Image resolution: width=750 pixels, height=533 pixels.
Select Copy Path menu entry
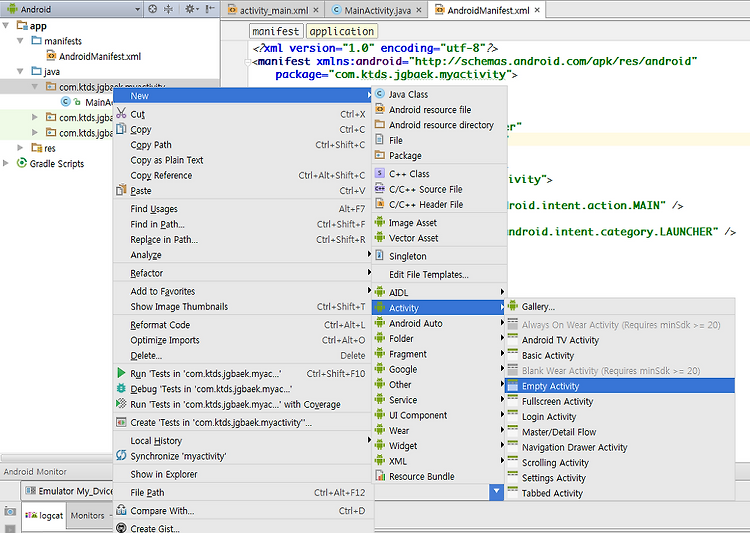point(243,144)
